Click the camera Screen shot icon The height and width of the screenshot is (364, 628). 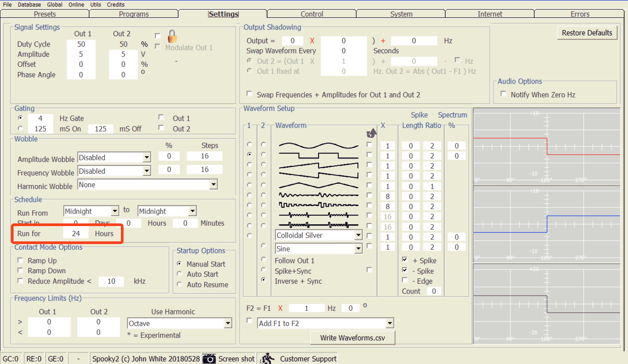point(209,358)
